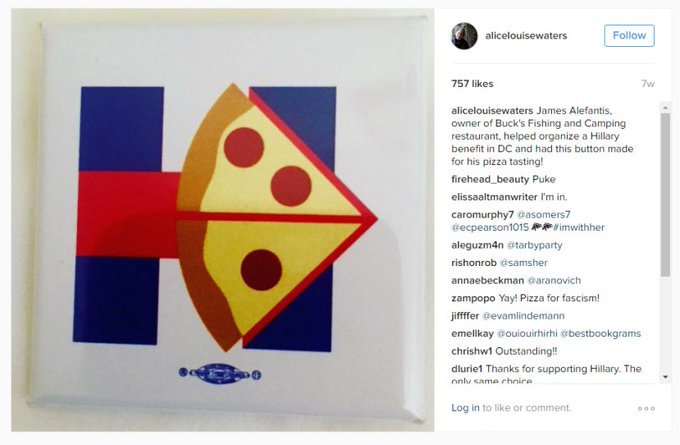Click the 7w post timestamp
The height and width of the screenshot is (445, 680).
pos(648,84)
